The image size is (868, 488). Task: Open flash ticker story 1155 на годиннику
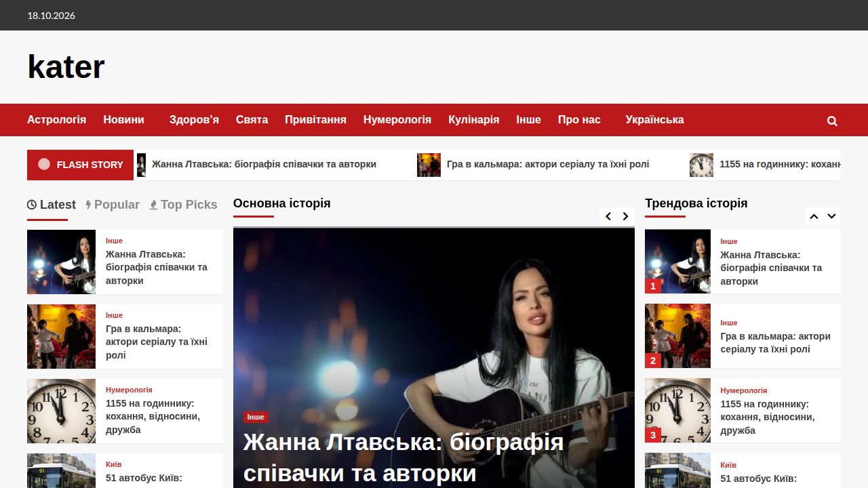(780, 164)
